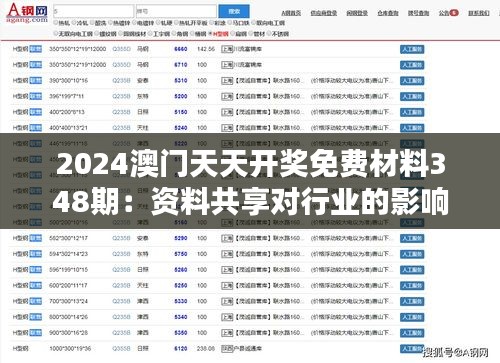Click 上海 tag in 390*300*10*16 row
Viewport: 500px width, 363px height.
227,81
